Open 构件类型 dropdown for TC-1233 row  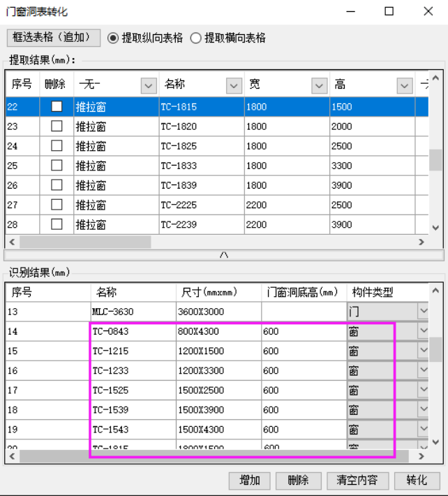tap(423, 370)
